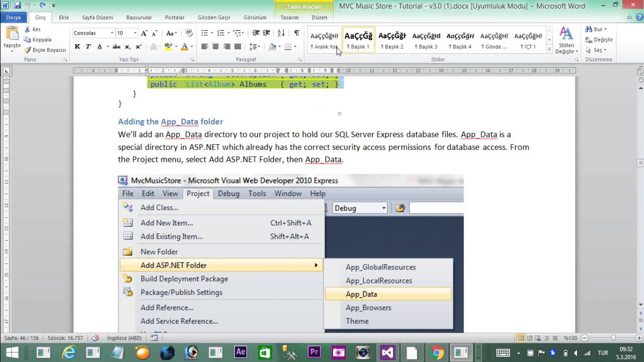Viewport: 644px width, 362px height.
Task: Click the %130 zoom level
Action: tap(570, 338)
